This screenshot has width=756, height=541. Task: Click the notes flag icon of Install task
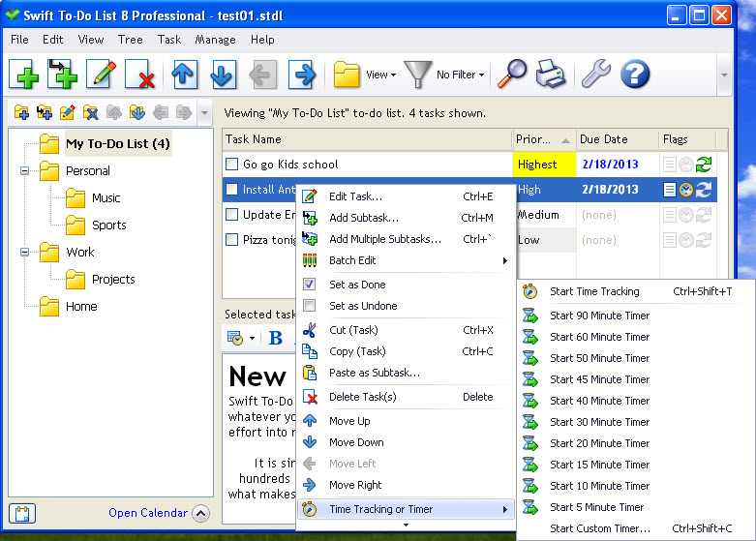[670, 190]
